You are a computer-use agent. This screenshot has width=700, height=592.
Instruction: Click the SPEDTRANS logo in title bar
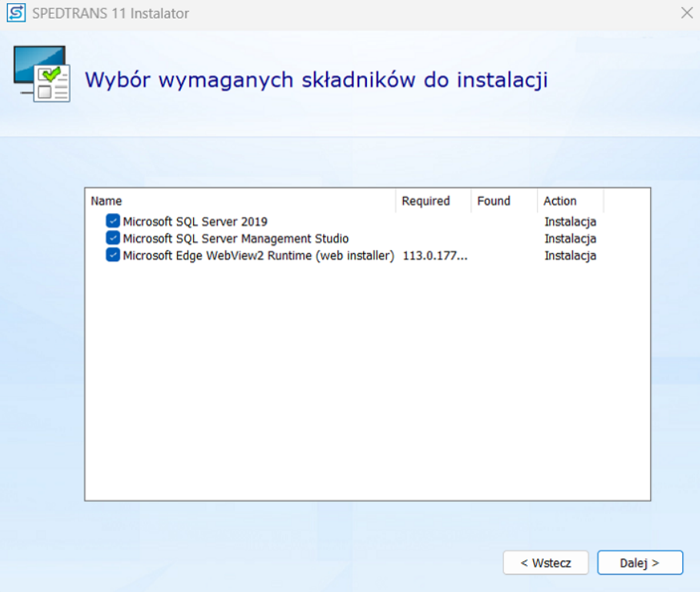(15, 14)
